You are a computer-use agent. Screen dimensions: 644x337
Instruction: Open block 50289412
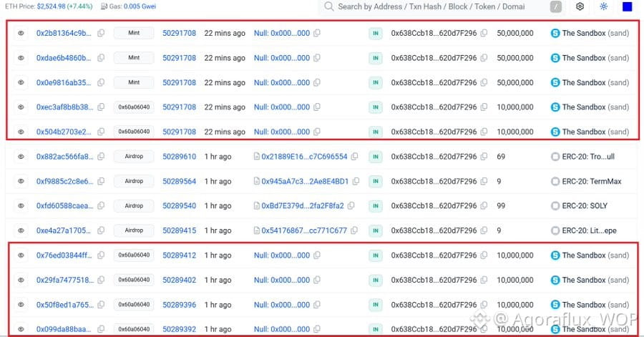(x=179, y=255)
